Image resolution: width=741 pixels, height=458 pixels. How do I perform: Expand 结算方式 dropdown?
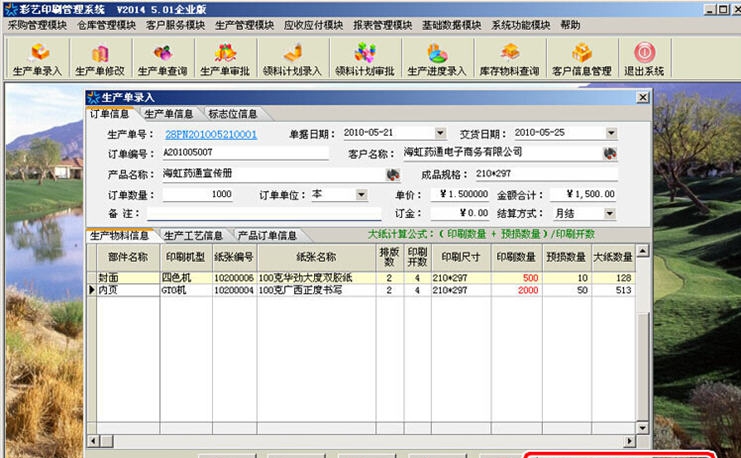pyautogui.click(x=610, y=213)
